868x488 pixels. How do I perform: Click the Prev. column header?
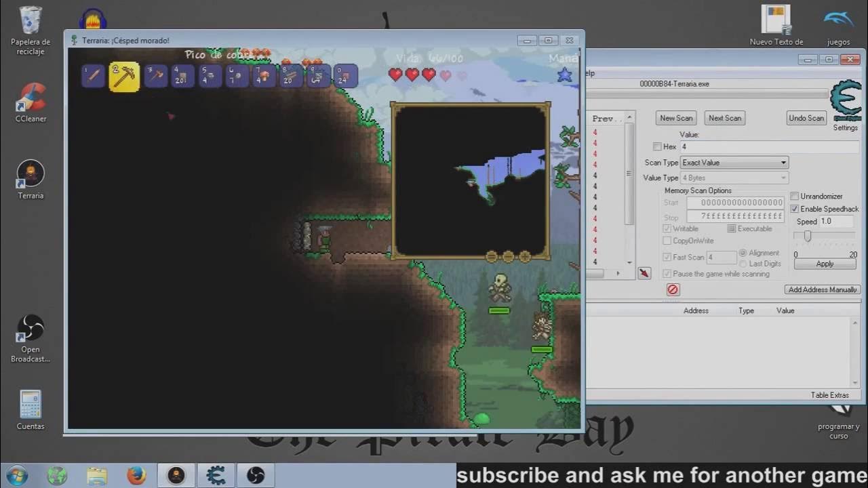point(606,119)
